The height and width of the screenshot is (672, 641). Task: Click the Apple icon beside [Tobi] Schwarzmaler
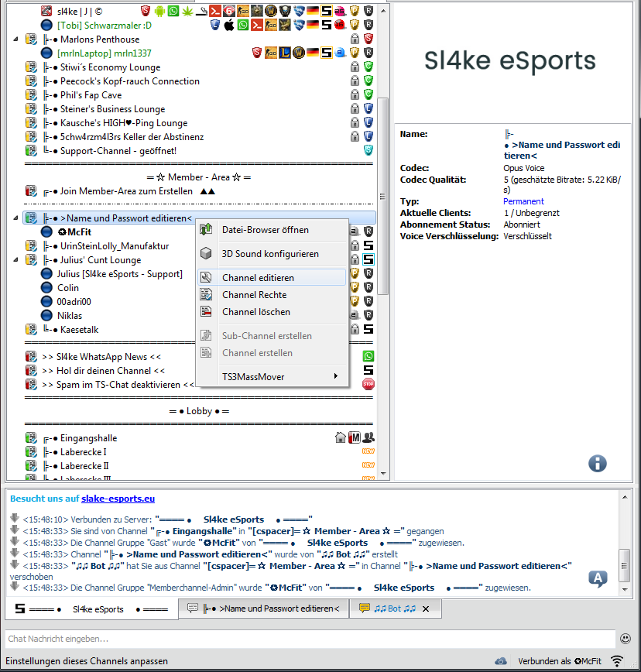[x=229, y=26]
